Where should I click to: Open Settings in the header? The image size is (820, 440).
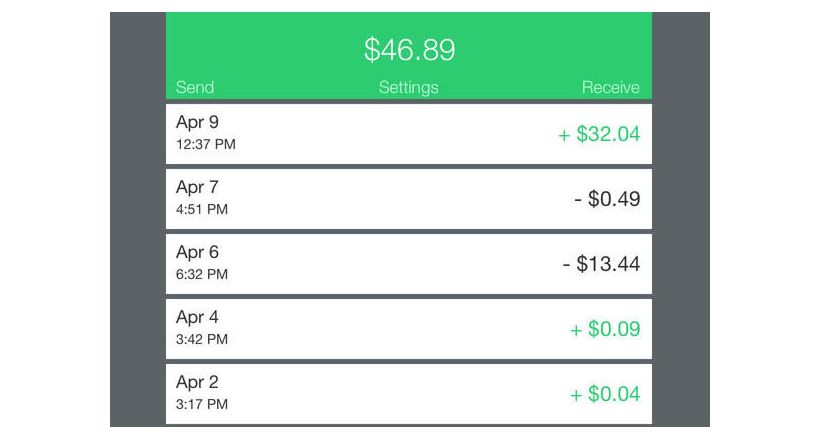(408, 87)
